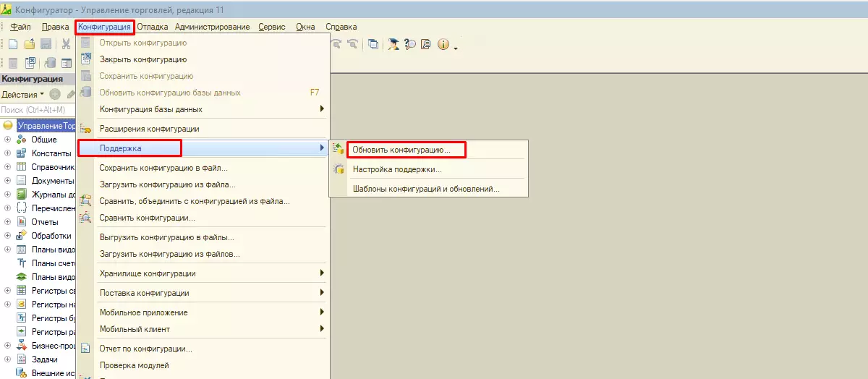
Task: Choose Отчет по конфигурации... entry
Action: [203, 349]
